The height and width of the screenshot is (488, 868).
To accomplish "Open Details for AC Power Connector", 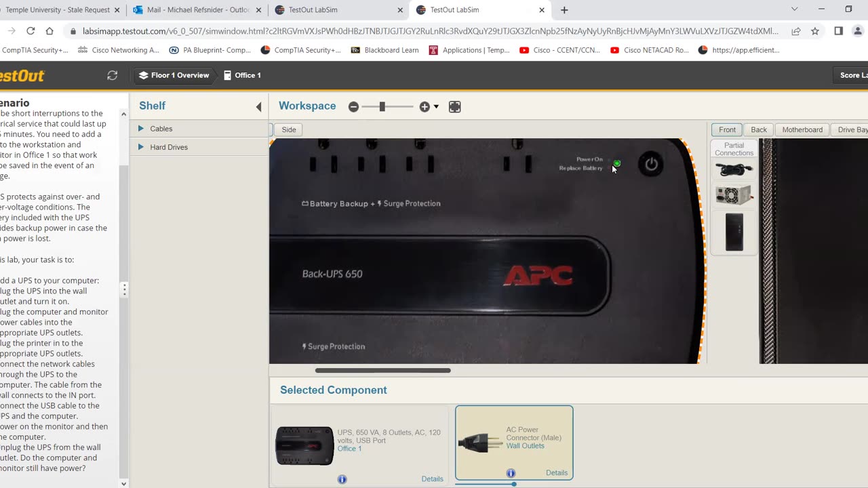I will click(557, 473).
